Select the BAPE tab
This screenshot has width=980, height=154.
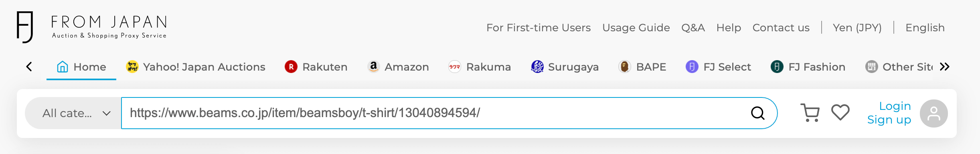click(x=642, y=67)
